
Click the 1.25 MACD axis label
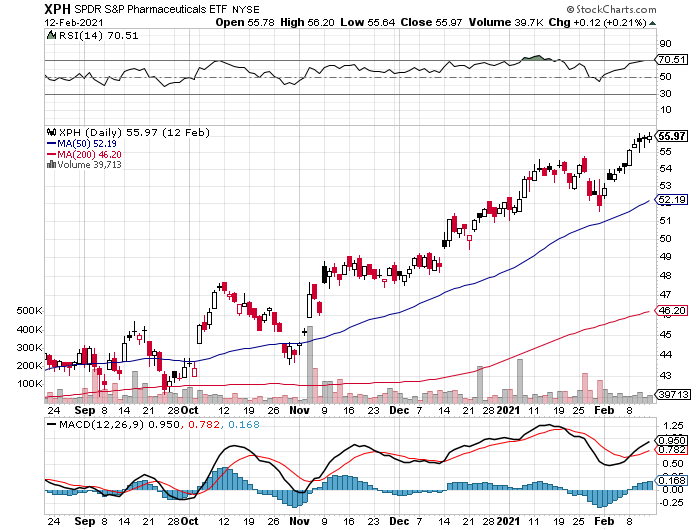(x=673, y=425)
